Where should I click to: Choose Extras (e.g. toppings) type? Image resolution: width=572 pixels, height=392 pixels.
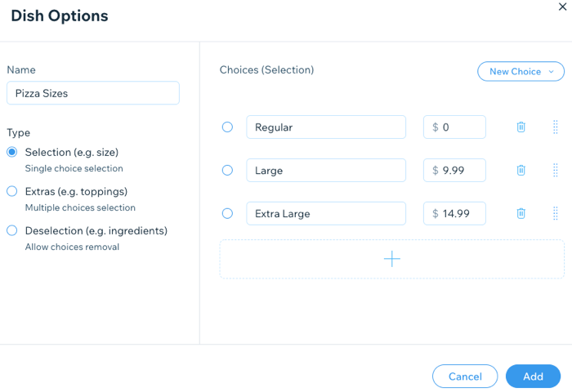[x=12, y=191]
